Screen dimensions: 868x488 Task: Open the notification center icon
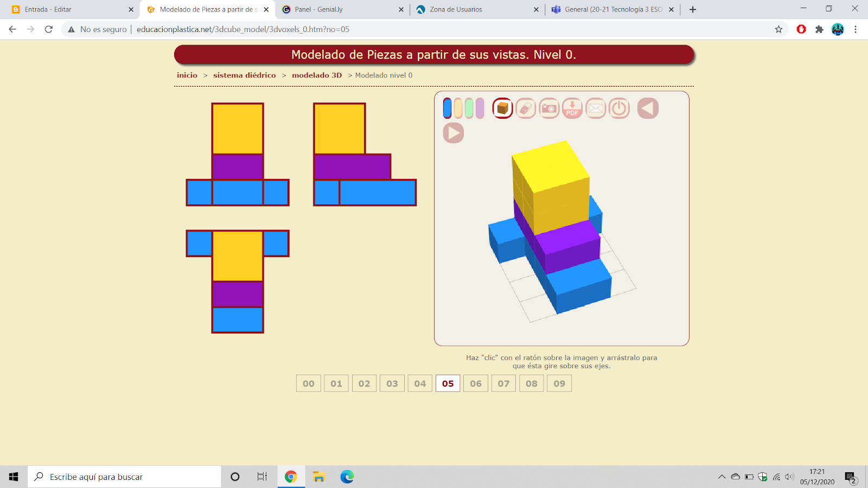point(850,478)
